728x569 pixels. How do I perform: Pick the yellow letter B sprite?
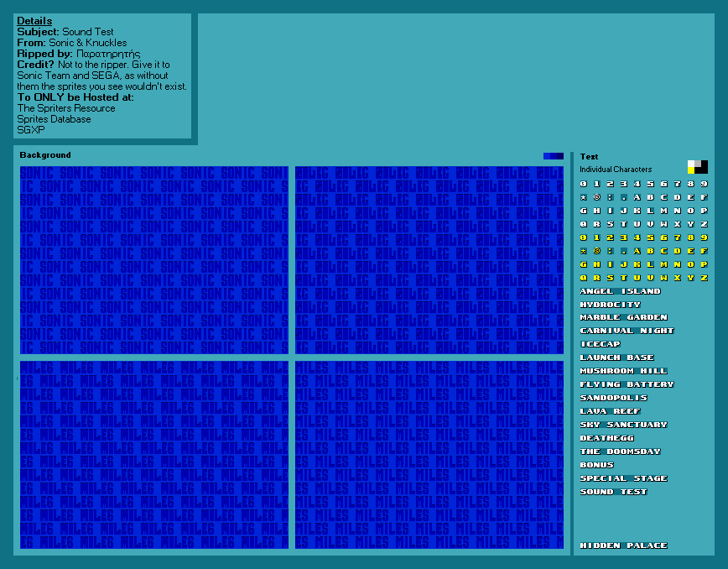point(651,251)
